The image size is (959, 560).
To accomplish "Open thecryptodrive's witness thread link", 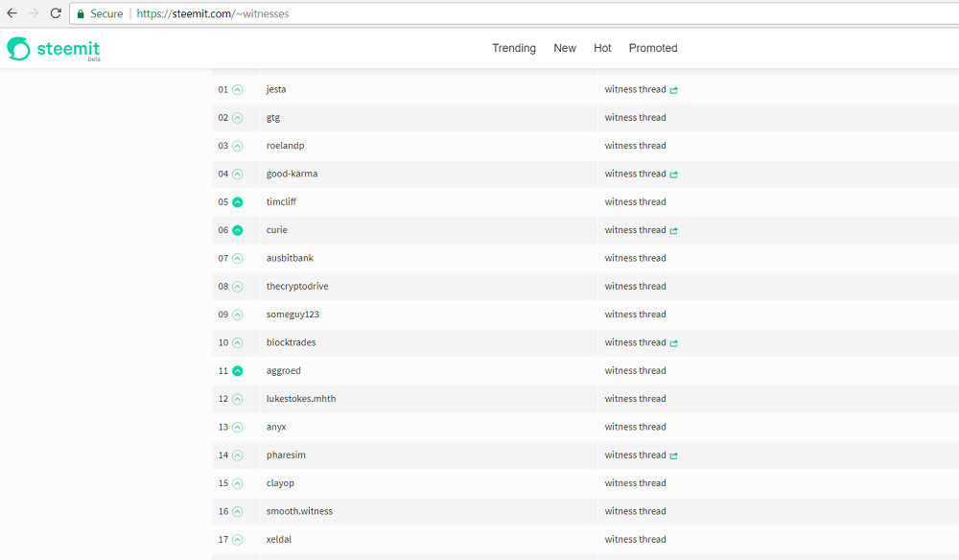I will [x=636, y=286].
